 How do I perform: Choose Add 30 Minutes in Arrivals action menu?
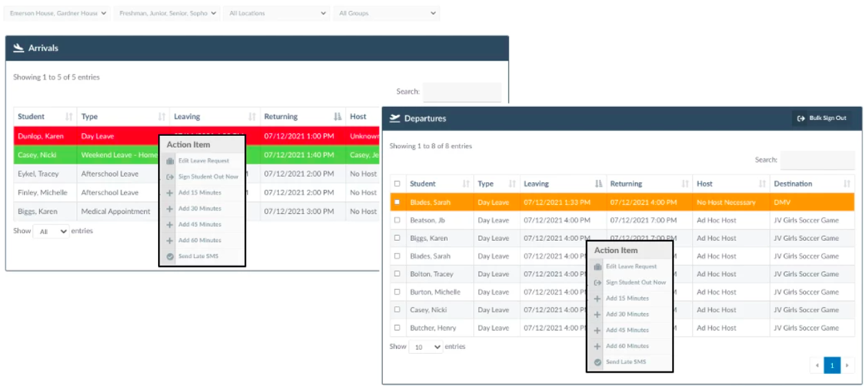pos(199,208)
